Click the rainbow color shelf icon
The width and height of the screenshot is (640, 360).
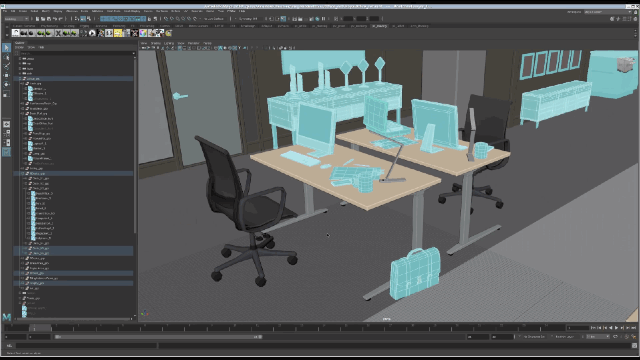coord(143,33)
